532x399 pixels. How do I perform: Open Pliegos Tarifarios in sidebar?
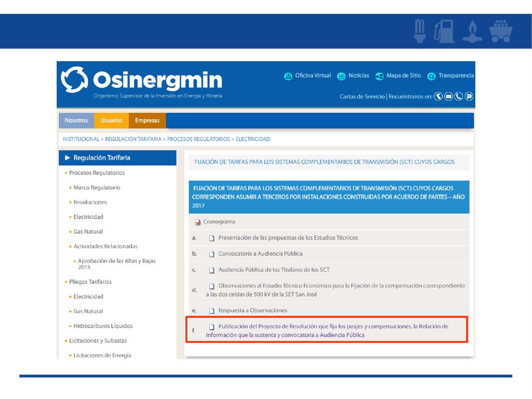(x=90, y=282)
